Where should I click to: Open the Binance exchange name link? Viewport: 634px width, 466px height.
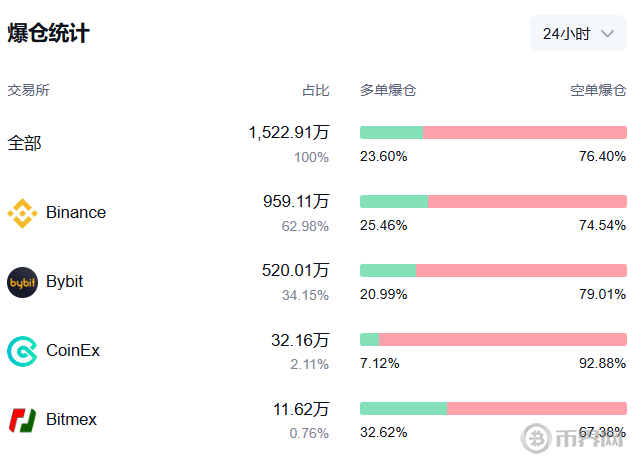[76, 213]
